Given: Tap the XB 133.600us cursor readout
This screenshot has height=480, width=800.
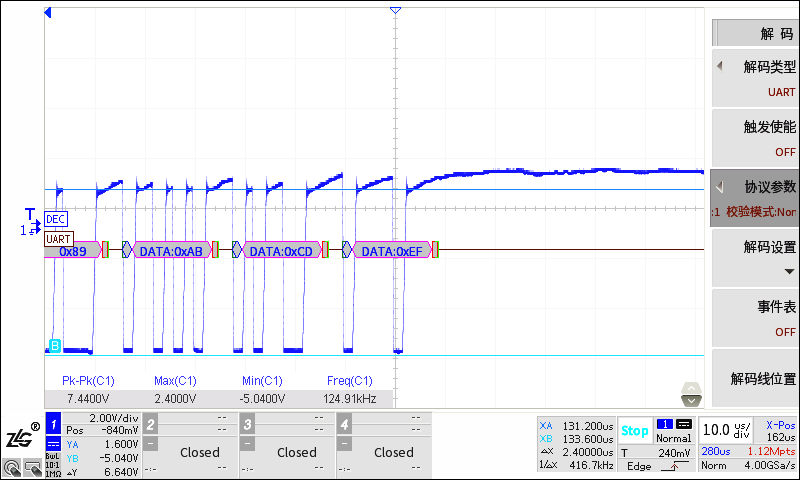Looking at the screenshot, I should [577, 439].
